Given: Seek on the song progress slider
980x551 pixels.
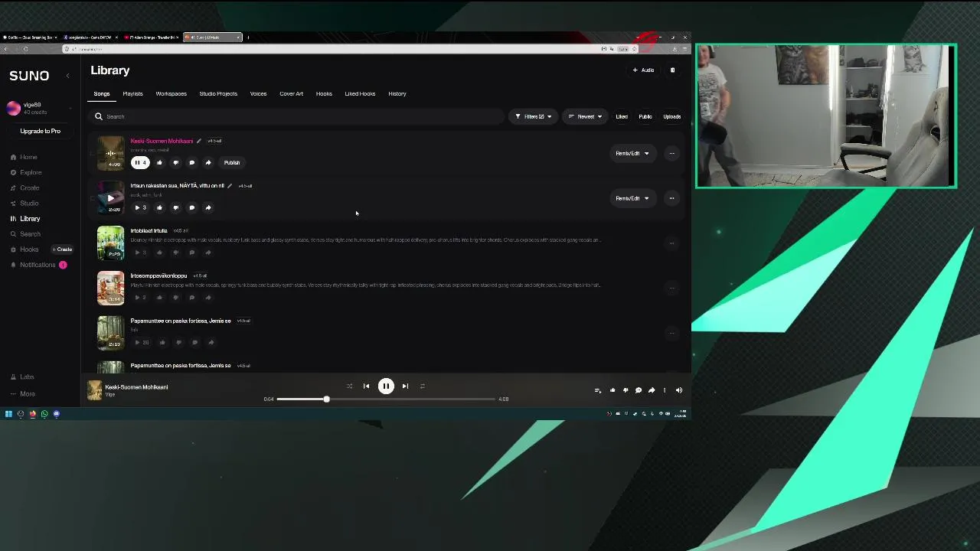Looking at the screenshot, I should pyautogui.click(x=386, y=399).
